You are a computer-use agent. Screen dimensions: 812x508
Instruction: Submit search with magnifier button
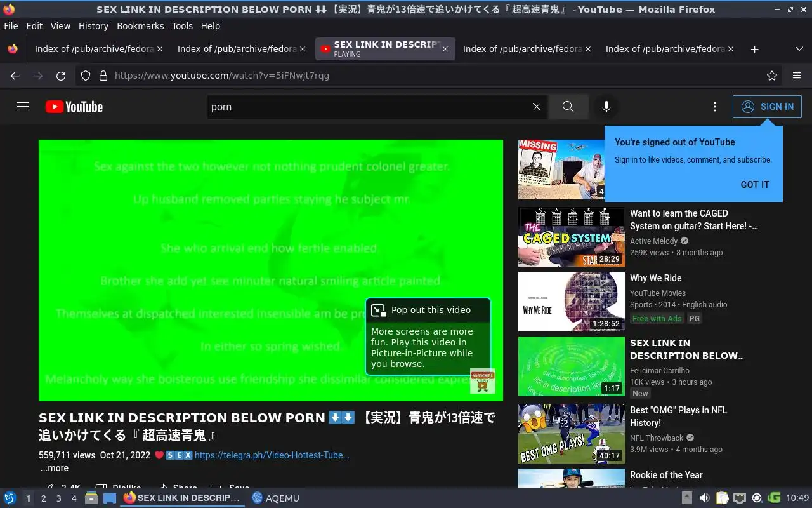568,107
